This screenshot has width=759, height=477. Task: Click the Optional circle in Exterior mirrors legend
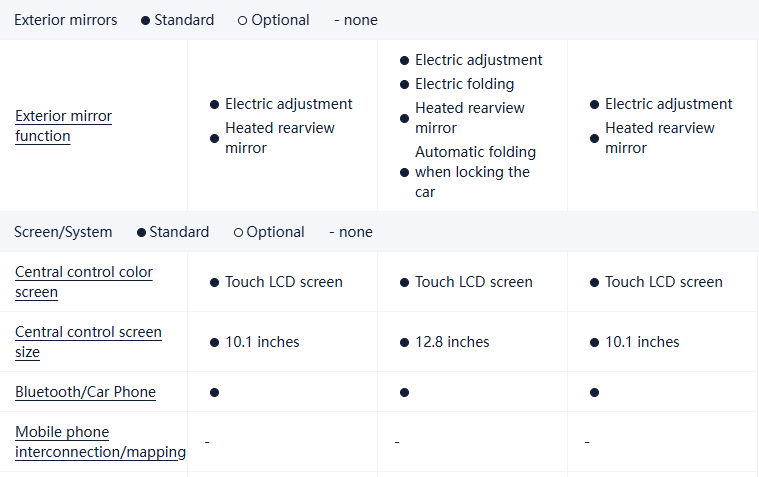click(243, 20)
